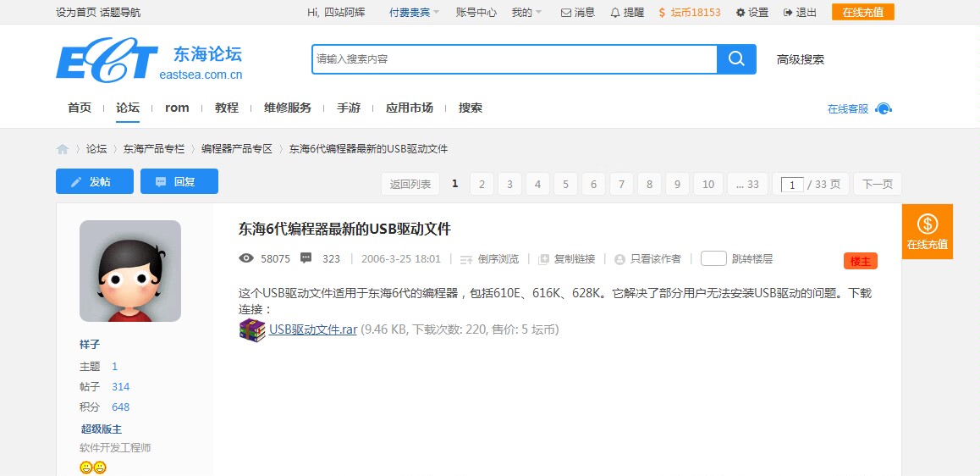Click the magnifier search button
The height and width of the screenshot is (476, 980).
736,59
